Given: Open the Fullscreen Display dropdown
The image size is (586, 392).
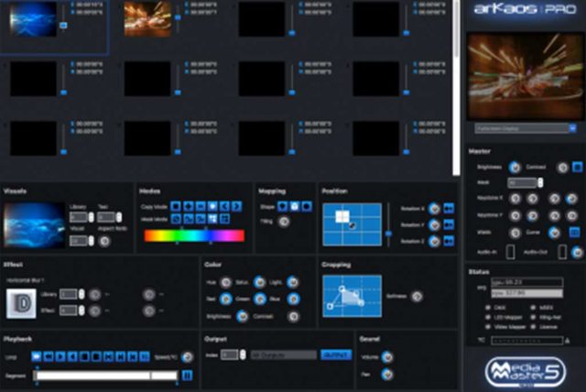Looking at the screenshot, I should click(522, 129).
